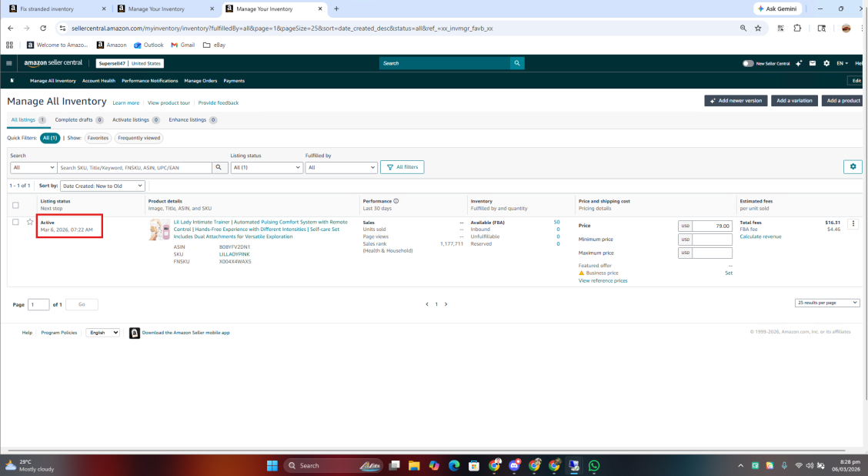Click the bookmark flag icon in favorites bar
The height and width of the screenshot is (476, 868).
click(x=12, y=80)
